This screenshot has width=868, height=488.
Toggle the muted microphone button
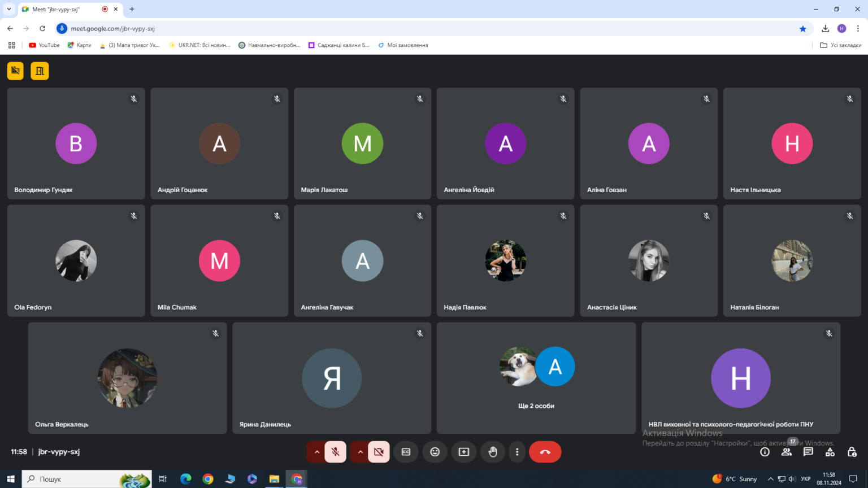[x=335, y=452]
